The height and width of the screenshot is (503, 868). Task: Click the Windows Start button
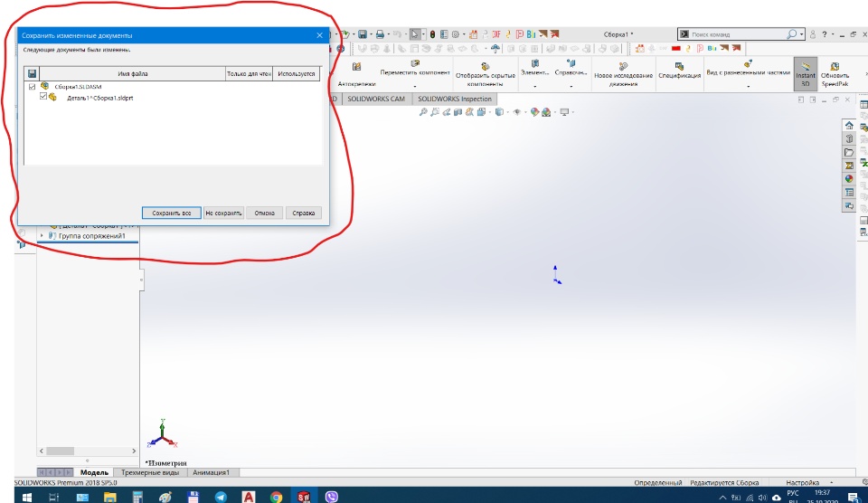tap(26, 497)
